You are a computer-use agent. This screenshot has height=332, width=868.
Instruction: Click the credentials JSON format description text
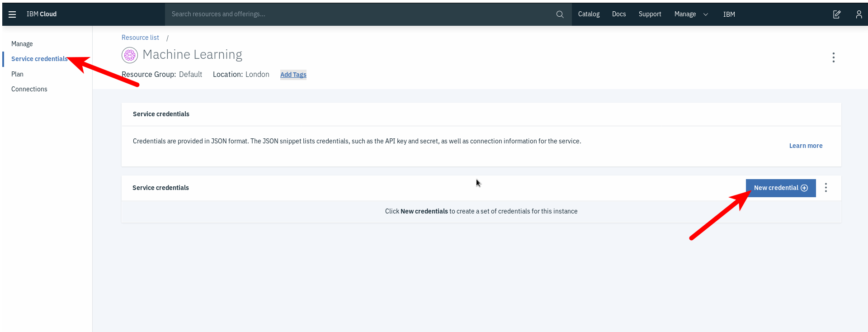357,141
